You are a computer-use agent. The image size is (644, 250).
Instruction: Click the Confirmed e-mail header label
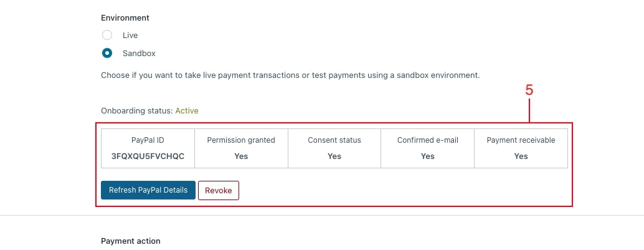point(427,140)
